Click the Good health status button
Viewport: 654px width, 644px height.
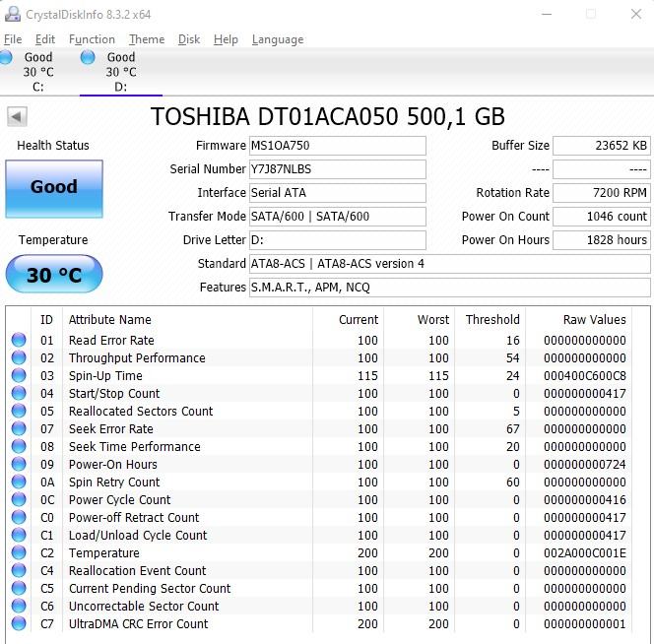53,187
